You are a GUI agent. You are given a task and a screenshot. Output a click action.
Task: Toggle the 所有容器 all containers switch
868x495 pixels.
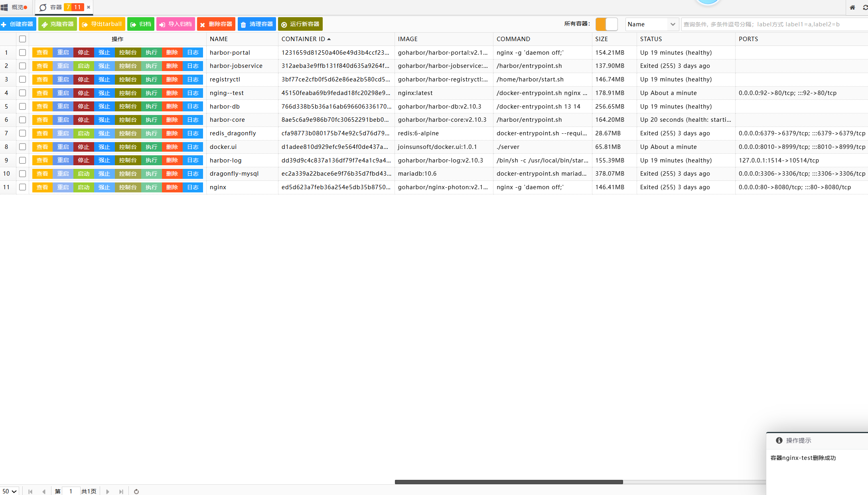tap(606, 24)
